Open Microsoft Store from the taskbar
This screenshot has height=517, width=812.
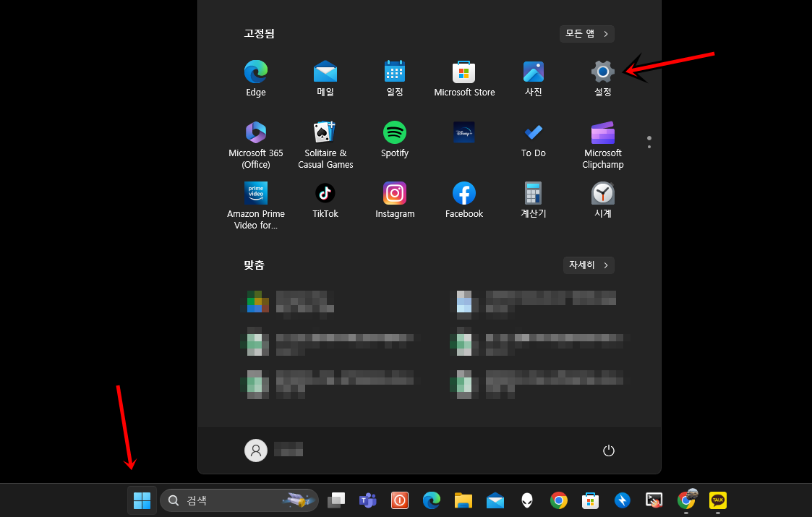click(x=590, y=500)
